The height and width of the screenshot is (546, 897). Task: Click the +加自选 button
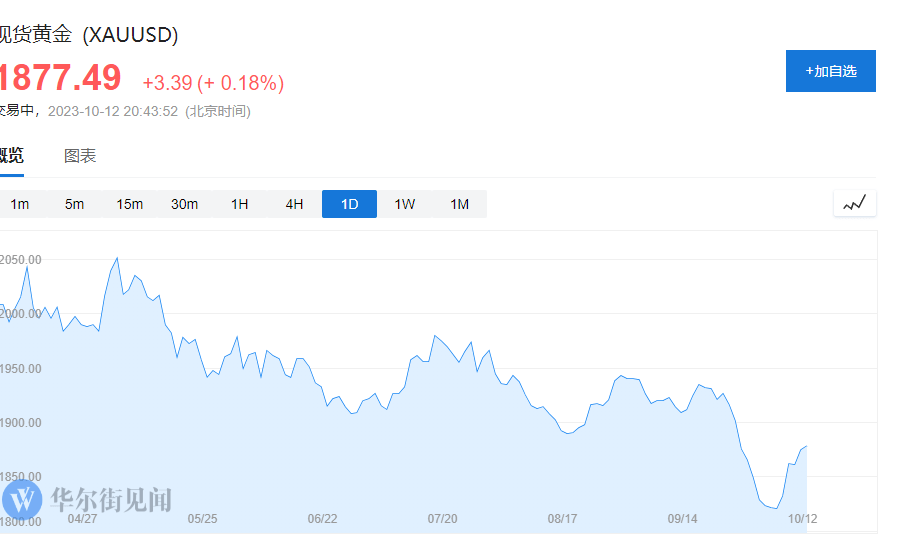830,71
